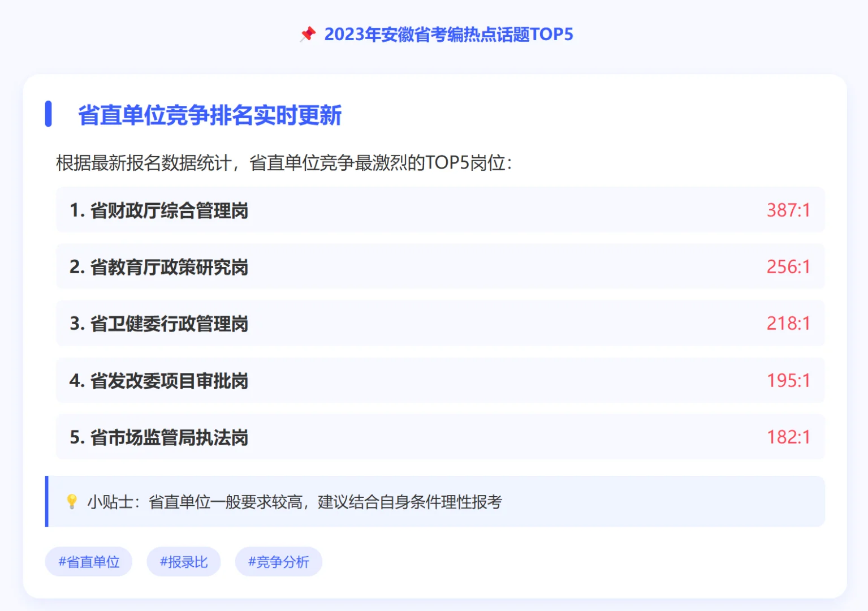Click the 182:1 ratio value
The image size is (868, 611).
[788, 437]
